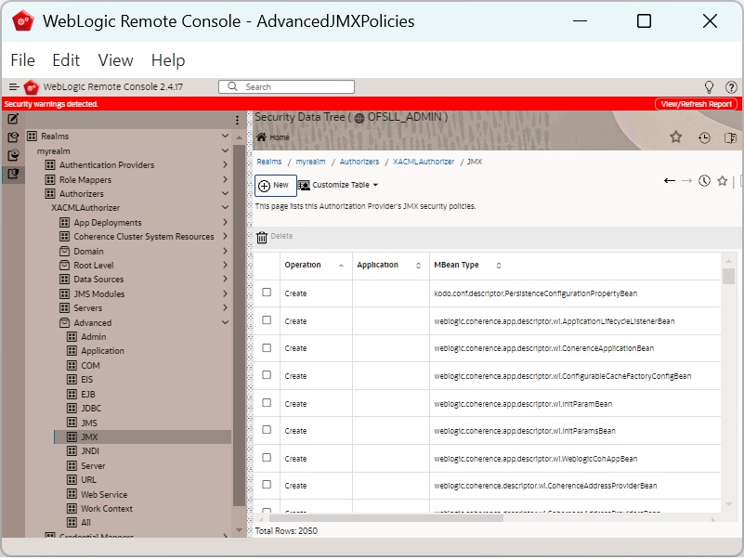Sort by the MBean Type column arrows

499,266
